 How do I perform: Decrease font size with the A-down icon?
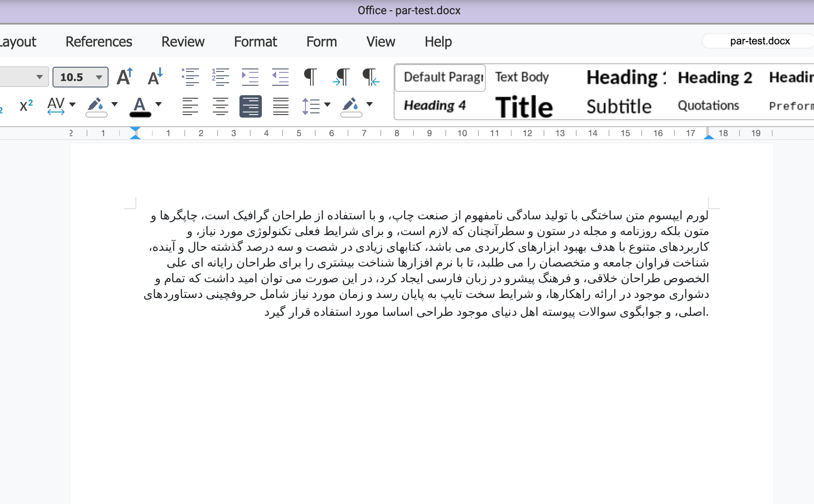click(x=155, y=77)
